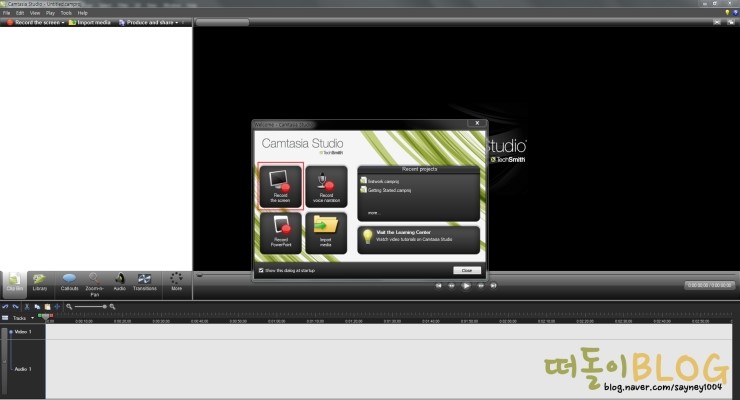The height and width of the screenshot is (400, 740).
Task: Step forward in preview controls
Action: (x=480, y=285)
